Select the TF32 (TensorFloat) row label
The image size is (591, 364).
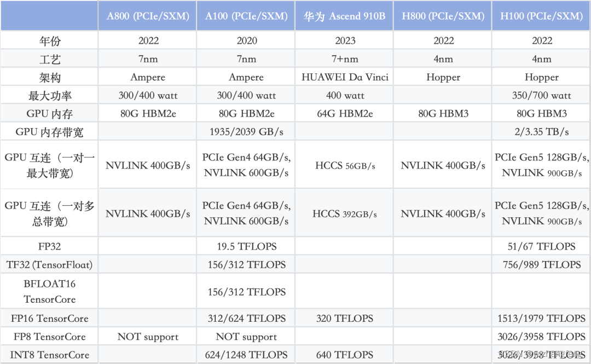pos(49,265)
